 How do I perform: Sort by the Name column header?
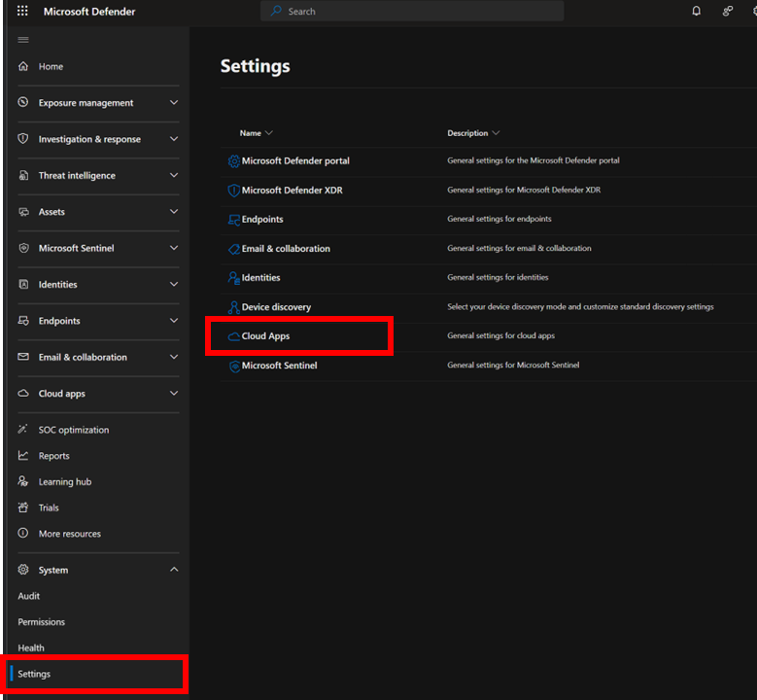pos(251,133)
